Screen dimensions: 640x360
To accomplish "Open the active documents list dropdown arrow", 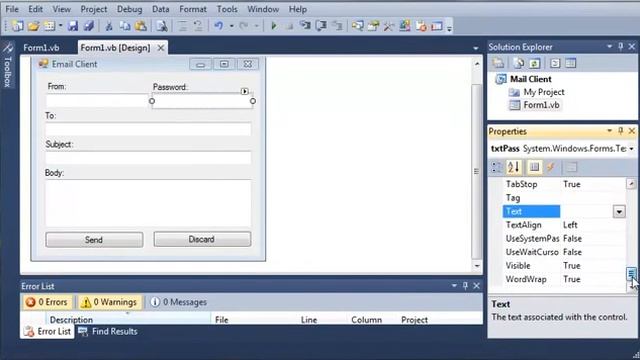I will [x=476, y=48].
